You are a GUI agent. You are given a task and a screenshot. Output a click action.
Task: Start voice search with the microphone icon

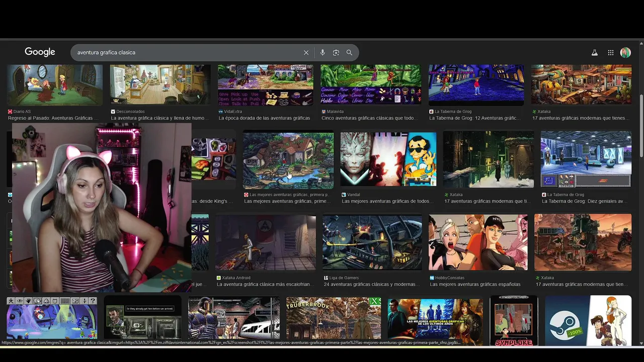pos(323,53)
